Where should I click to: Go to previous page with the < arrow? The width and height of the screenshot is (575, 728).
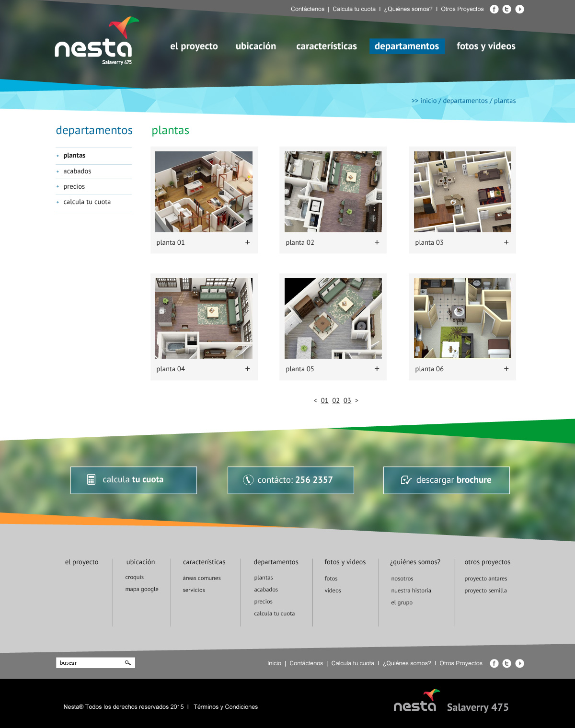(315, 401)
